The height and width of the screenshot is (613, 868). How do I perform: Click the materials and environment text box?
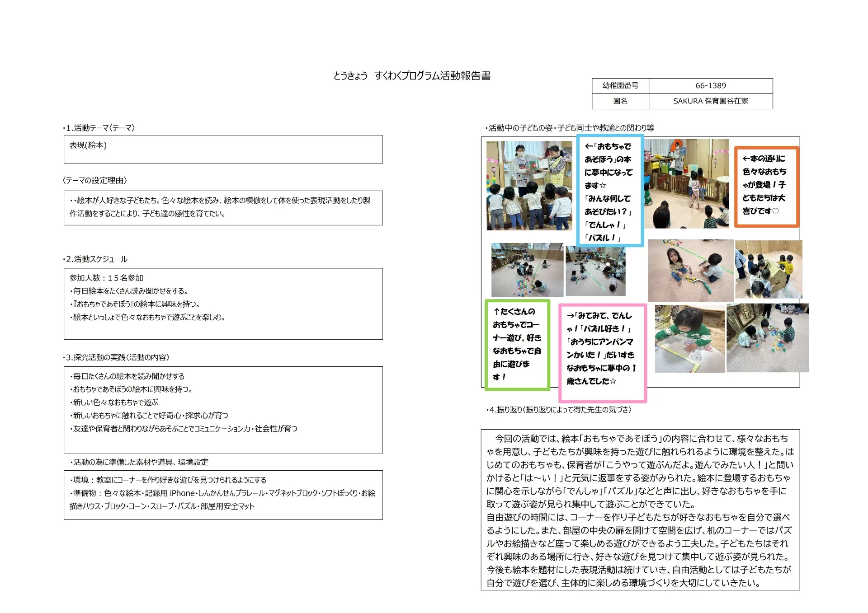223,495
